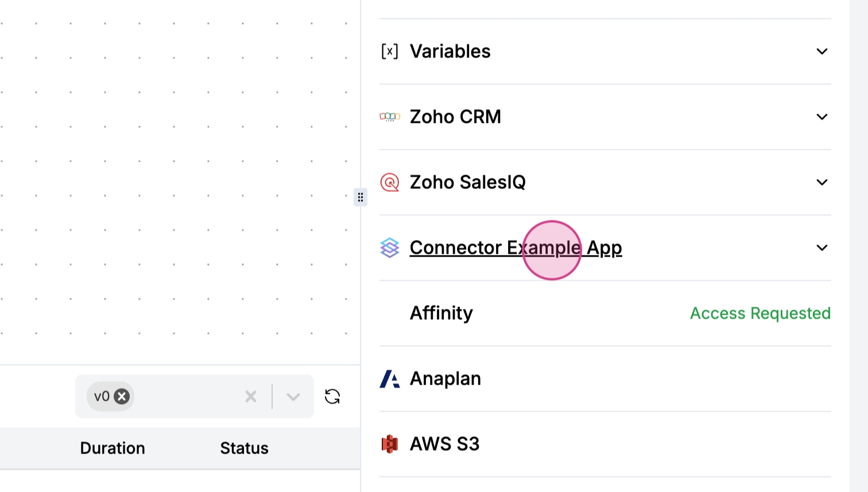Click the panel resize drag handle
Screen dimensions: 868x492
click(x=361, y=197)
